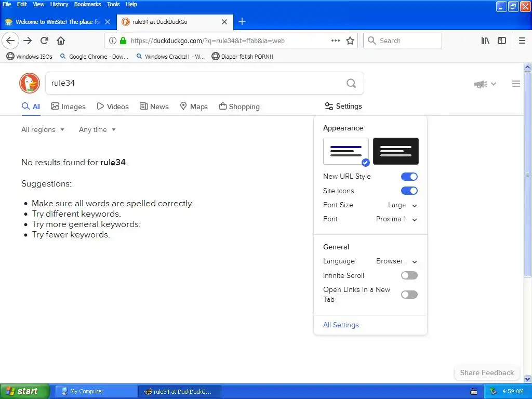Close the rule34 at DuckDuckGo tab
The height and width of the screenshot is (399, 532).
(x=224, y=22)
